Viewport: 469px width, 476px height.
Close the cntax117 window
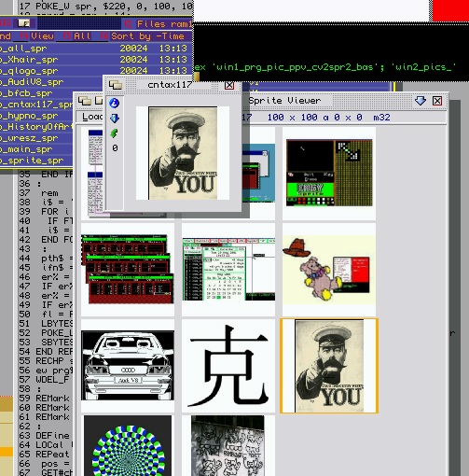229,85
